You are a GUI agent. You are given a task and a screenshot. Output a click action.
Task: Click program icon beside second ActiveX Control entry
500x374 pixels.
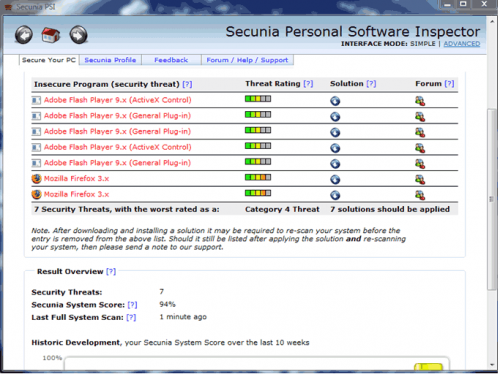pyautogui.click(x=36, y=147)
